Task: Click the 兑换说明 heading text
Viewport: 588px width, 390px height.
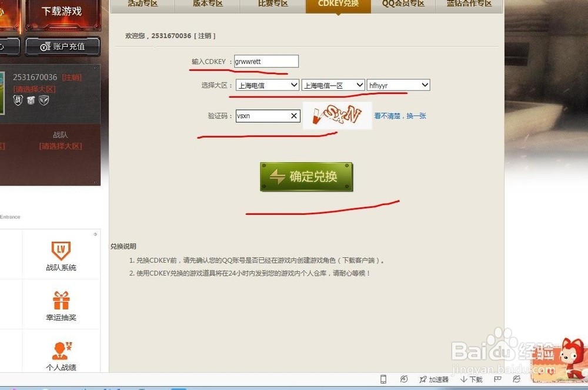Action: tap(123, 246)
